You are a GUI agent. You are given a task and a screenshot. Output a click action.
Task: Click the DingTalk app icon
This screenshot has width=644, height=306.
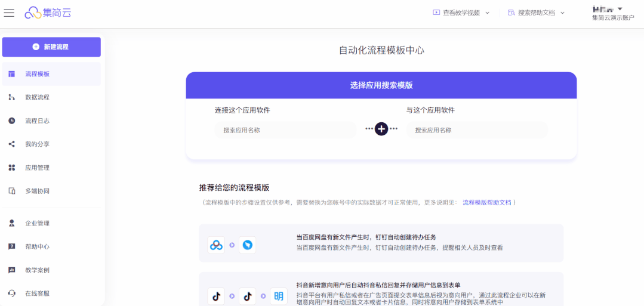pos(247,245)
